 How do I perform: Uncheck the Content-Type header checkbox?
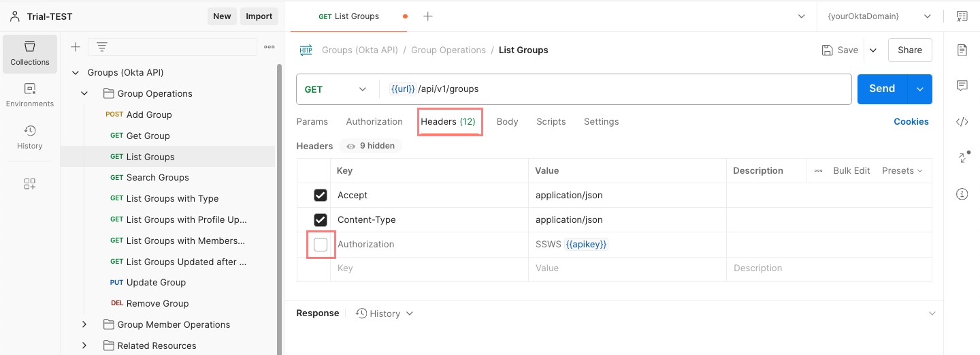(321, 220)
